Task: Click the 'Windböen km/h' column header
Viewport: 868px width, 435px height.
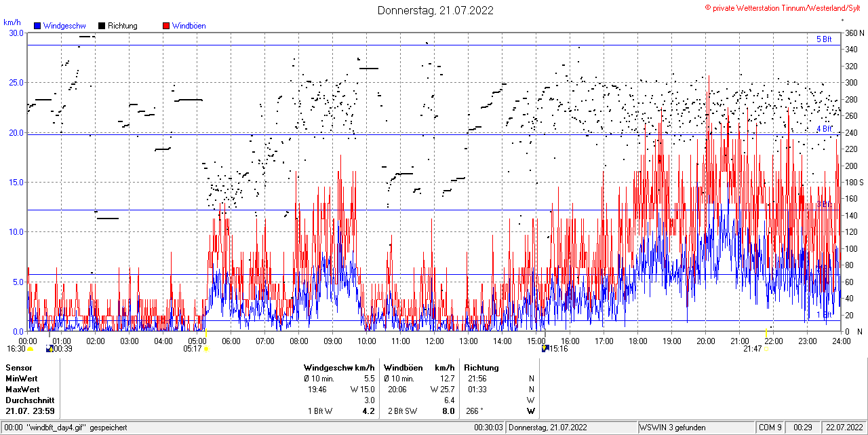Action: [x=419, y=368]
